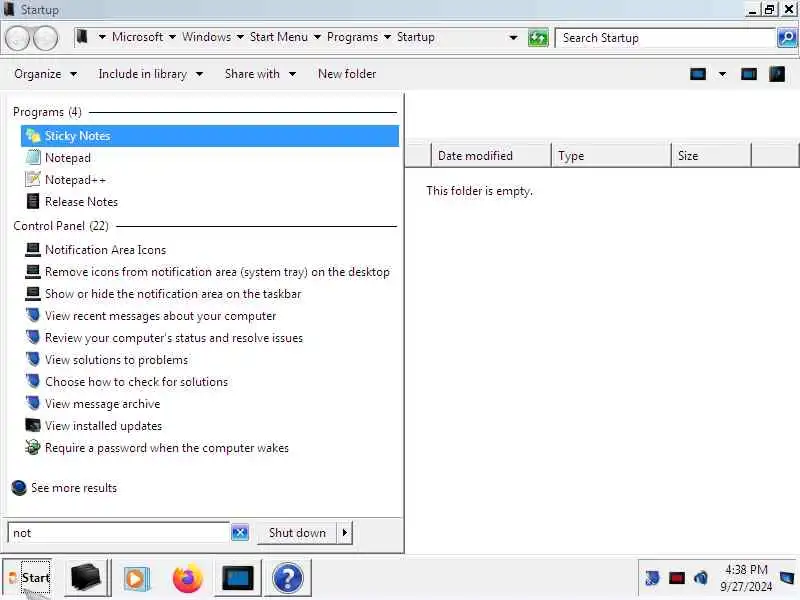Sort by Type column header
The width and height of the screenshot is (800, 600).
(x=611, y=156)
